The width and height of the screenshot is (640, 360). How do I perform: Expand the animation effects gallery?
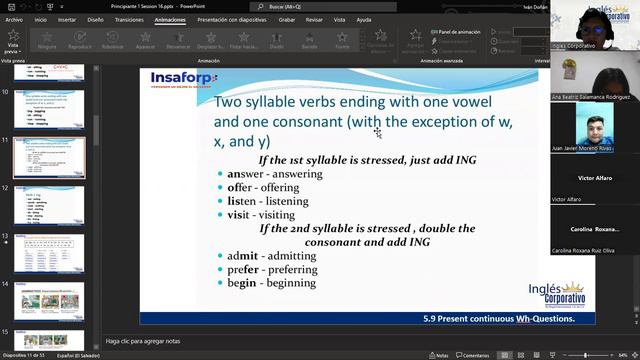click(x=362, y=48)
